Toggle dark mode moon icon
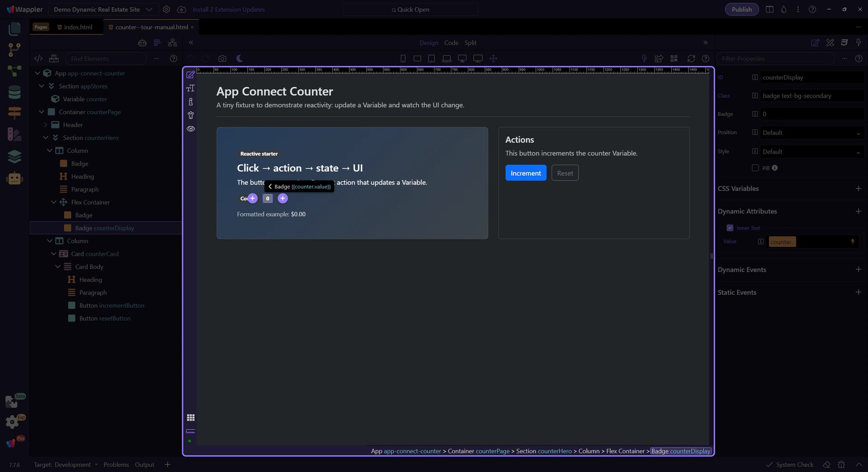This screenshot has width=868, height=472. [240, 58]
